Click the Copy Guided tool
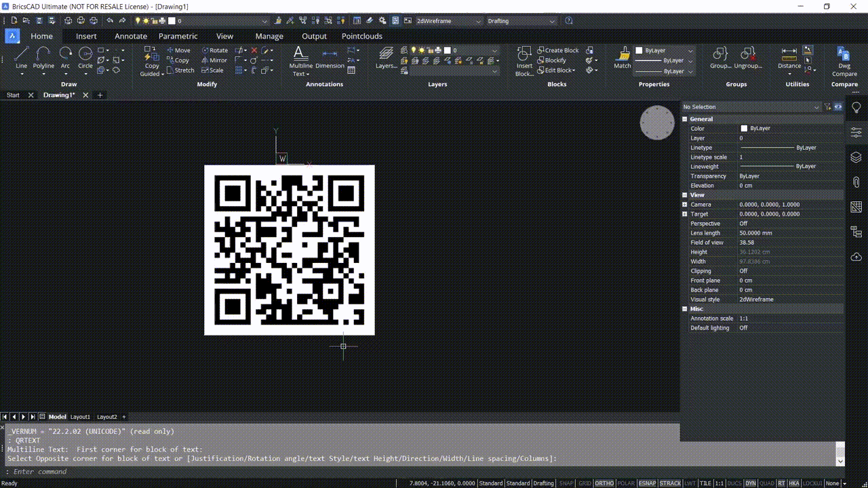 [152, 62]
